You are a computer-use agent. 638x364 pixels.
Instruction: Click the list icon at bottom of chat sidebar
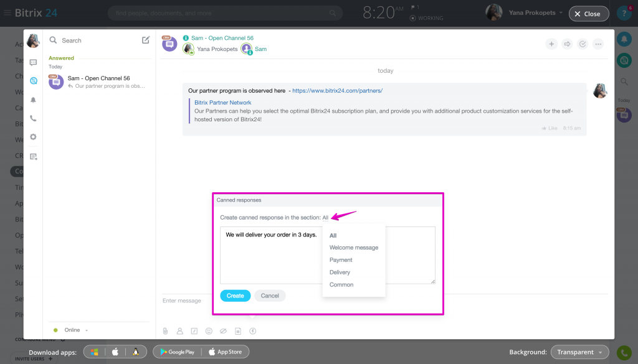pyautogui.click(x=34, y=156)
